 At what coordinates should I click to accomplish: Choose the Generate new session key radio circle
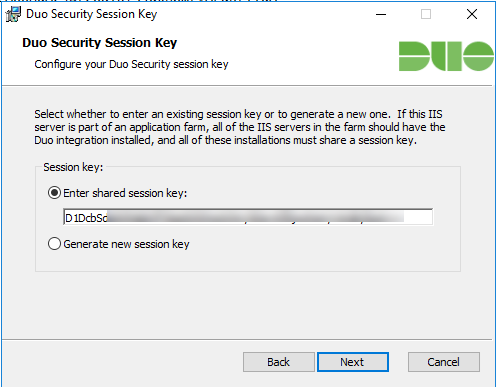[54, 244]
